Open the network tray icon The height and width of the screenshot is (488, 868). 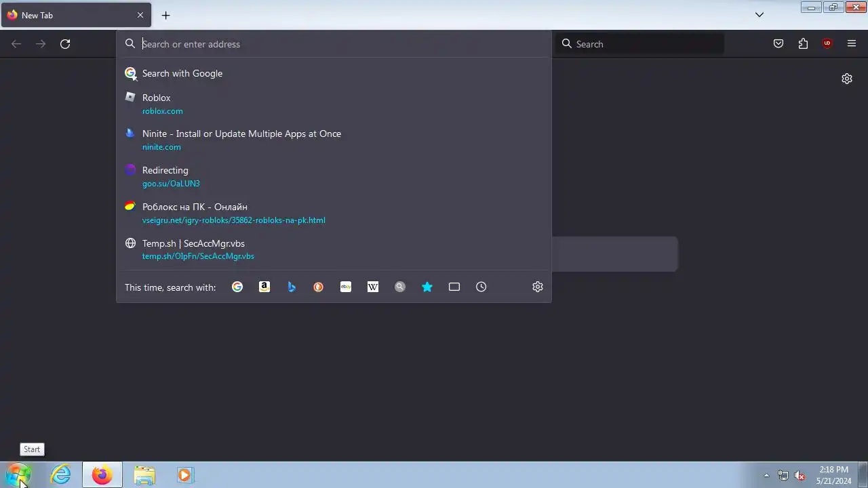(x=783, y=475)
